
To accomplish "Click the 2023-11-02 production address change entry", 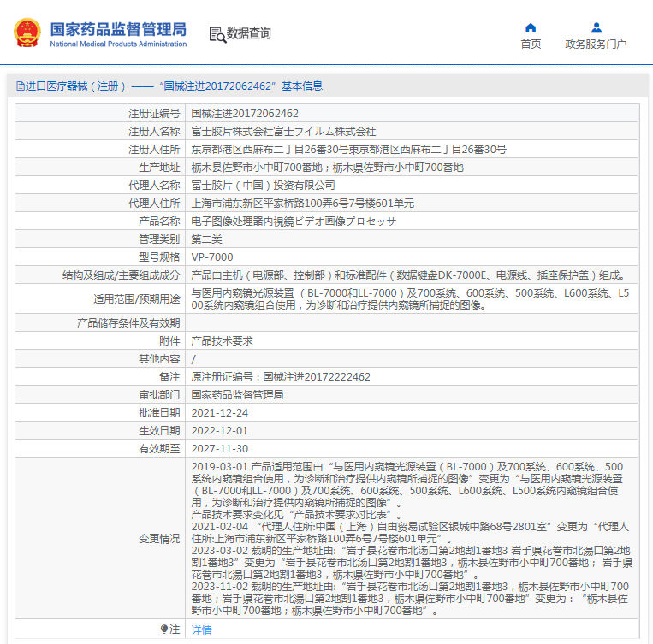I will [410, 599].
